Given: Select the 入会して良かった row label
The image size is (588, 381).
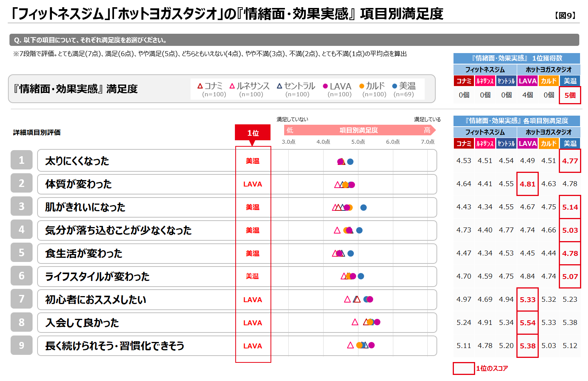Looking at the screenshot, I should click(x=82, y=323).
